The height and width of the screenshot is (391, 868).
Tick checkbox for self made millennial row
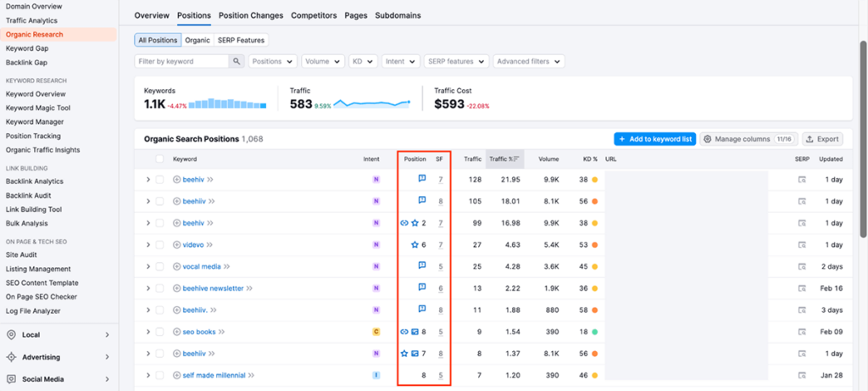coord(159,376)
